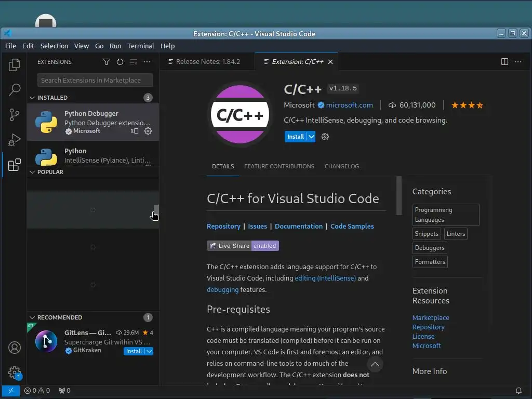Open GitLens Install dropdown arrow

149,352
